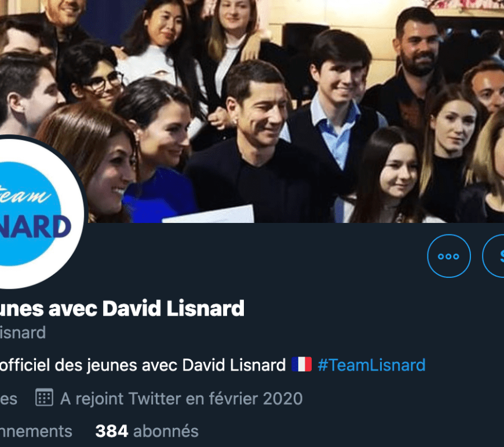Click the calendar icon beside join date
504x447 pixels.
pos(44,398)
